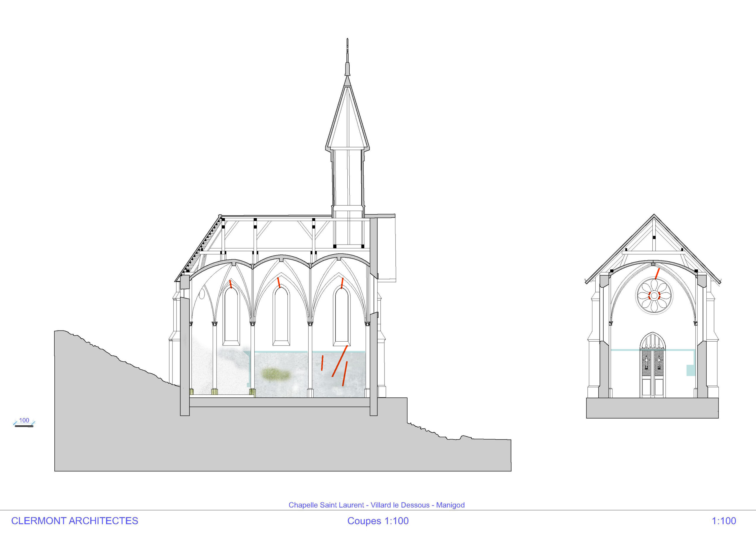Click the 'Coupes 1:100' footer label
The width and height of the screenshot is (756, 534).
pyautogui.click(x=378, y=521)
